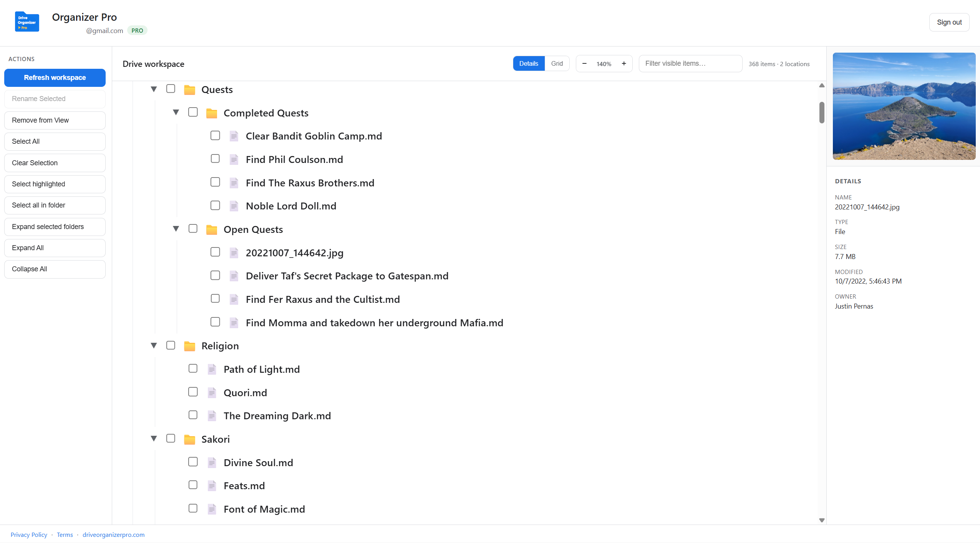Click the Expand All button

click(55, 248)
